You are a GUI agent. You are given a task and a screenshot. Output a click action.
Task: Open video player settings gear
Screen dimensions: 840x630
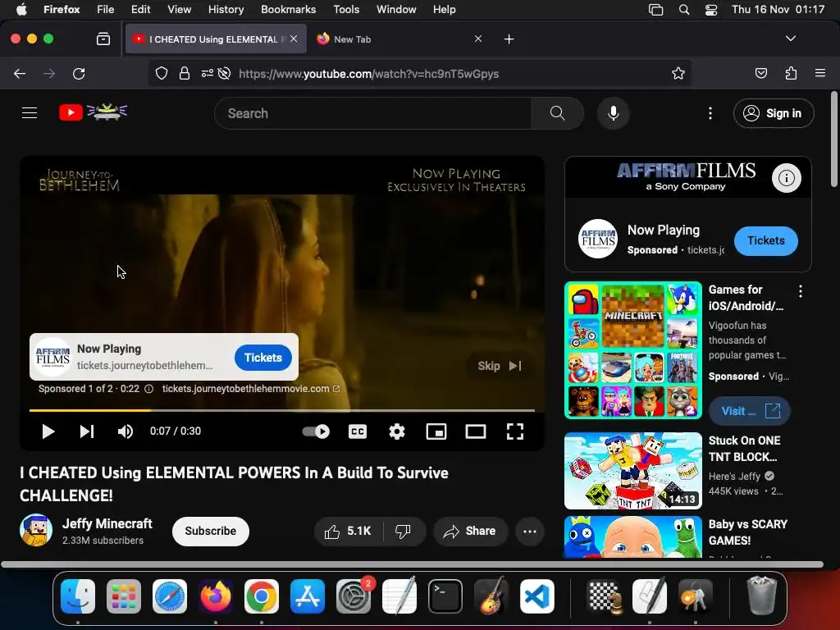[397, 431]
